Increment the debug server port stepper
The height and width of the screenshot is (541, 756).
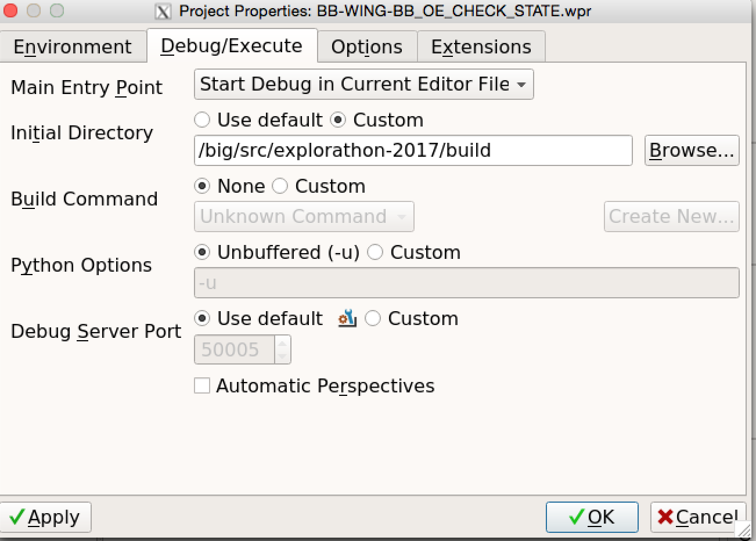pos(282,344)
